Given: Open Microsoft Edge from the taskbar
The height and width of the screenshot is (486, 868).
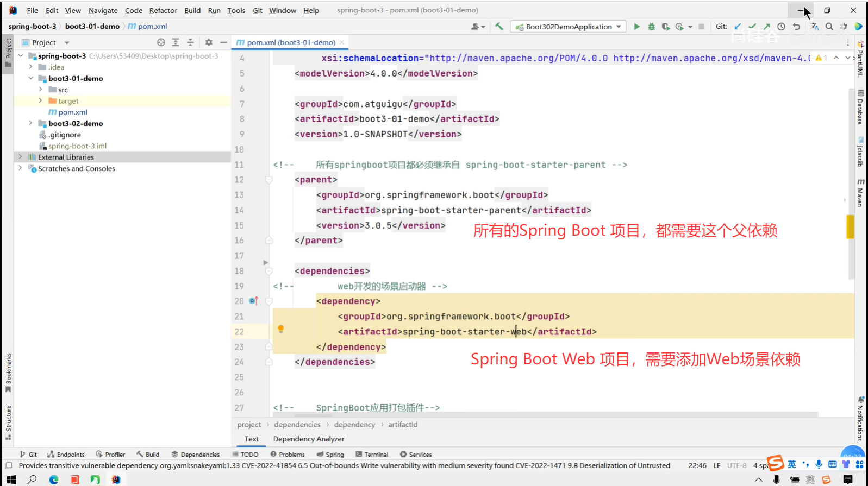Looking at the screenshot, I should (53, 479).
